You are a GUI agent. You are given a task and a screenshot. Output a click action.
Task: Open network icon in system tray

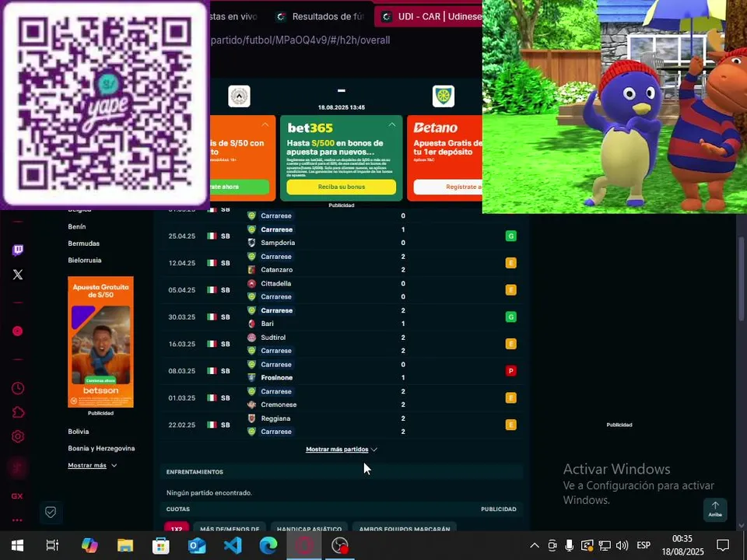pyautogui.click(x=605, y=545)
